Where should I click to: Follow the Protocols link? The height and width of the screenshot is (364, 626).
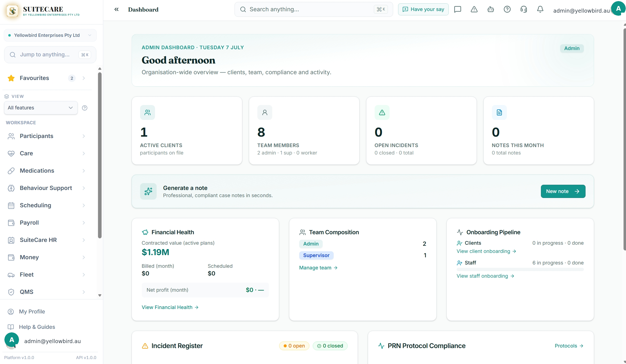[x=569, y=346]
